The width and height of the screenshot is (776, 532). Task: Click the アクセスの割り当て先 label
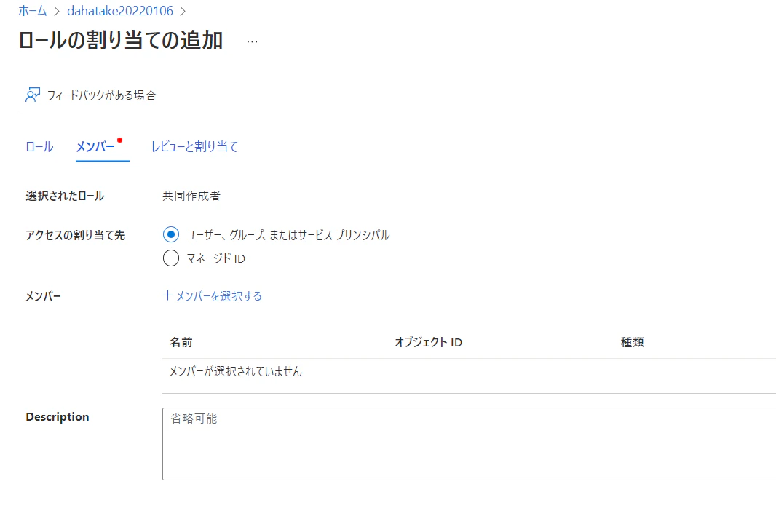click(x=75, y=235)
